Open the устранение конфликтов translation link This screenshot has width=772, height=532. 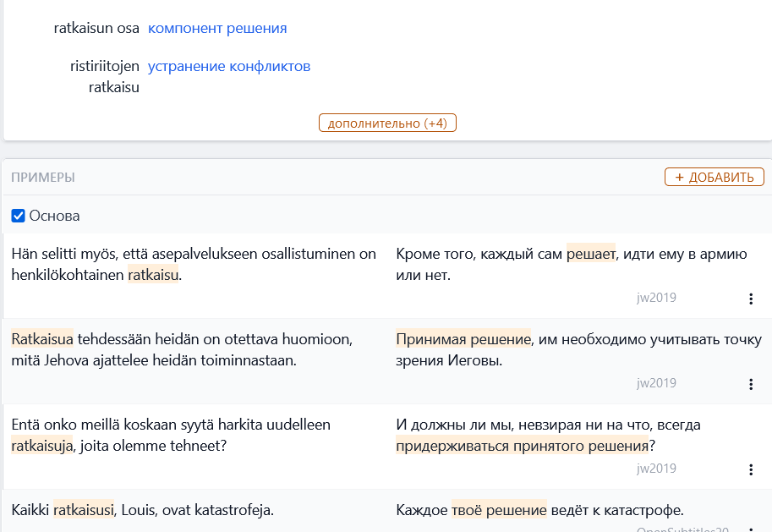pyautogui.click(x=229, y=65)
